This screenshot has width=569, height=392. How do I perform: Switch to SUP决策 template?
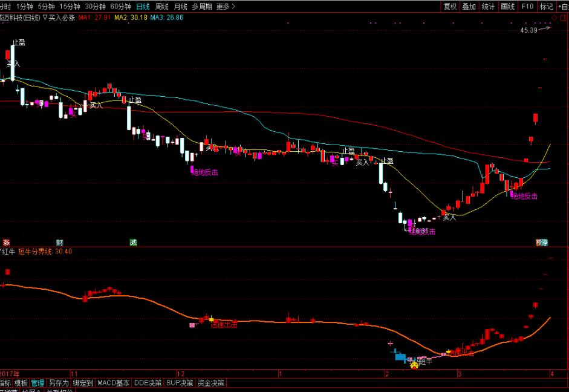[180, 382]
